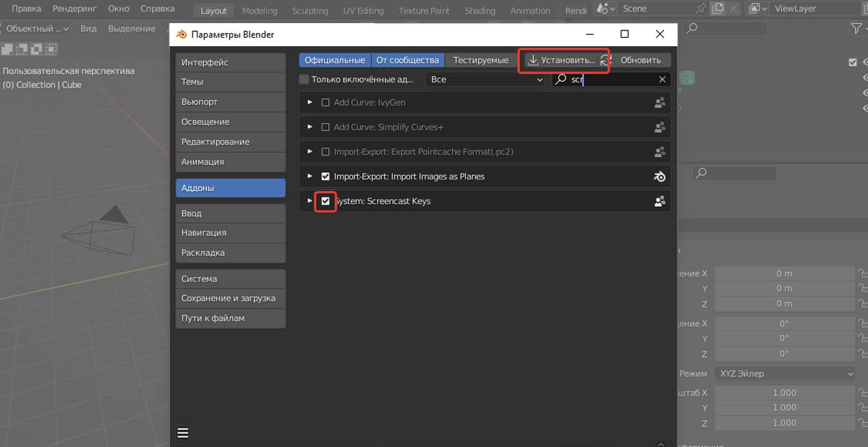Click the Установить... install button
868x447 pixels.
pos(561,60)
